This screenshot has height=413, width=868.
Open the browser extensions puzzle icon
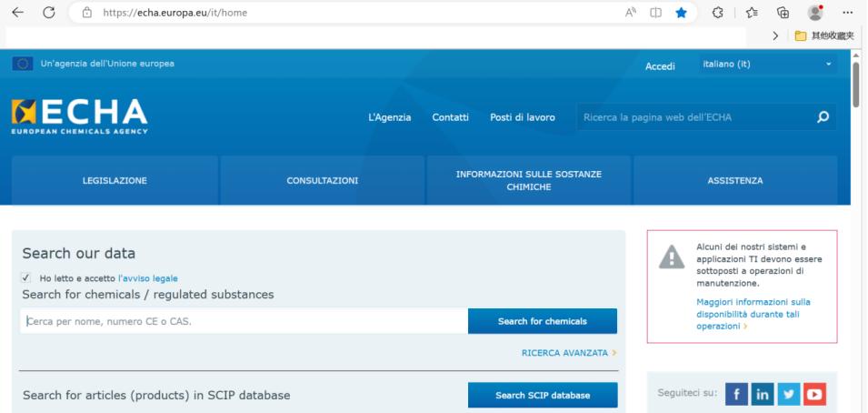point(718,12)
